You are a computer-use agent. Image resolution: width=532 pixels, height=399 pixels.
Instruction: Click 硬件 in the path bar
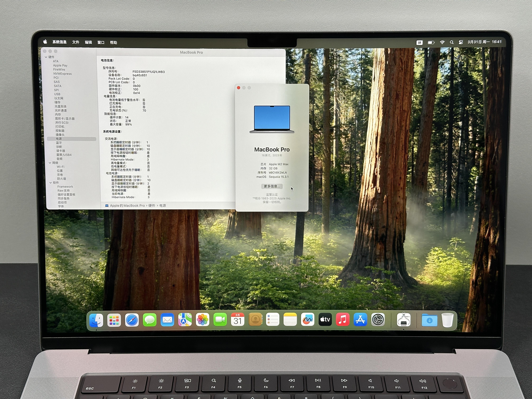click(152, 206)
